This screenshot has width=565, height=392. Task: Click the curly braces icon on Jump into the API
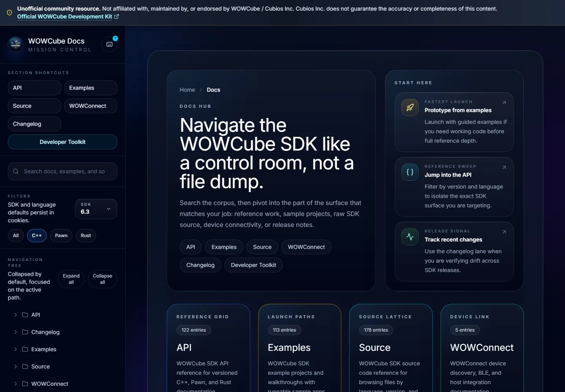click(410, 172)
